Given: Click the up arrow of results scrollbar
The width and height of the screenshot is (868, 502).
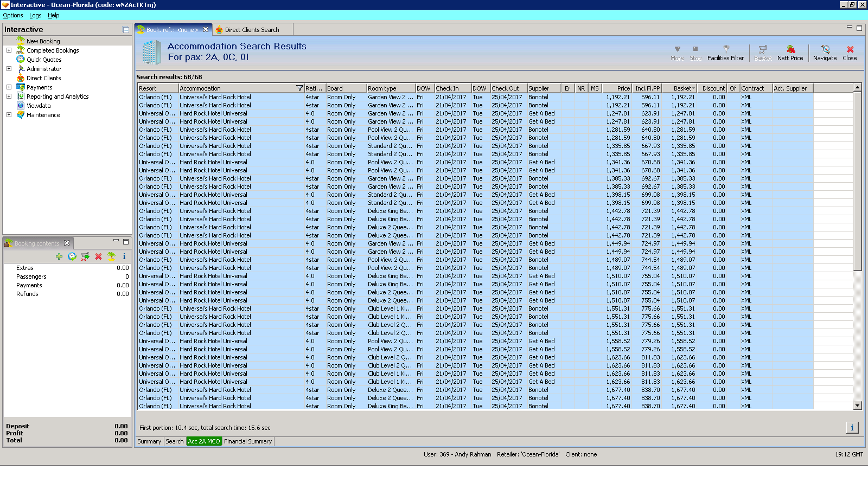Looking at the screenshot, I should click(858, 88).
